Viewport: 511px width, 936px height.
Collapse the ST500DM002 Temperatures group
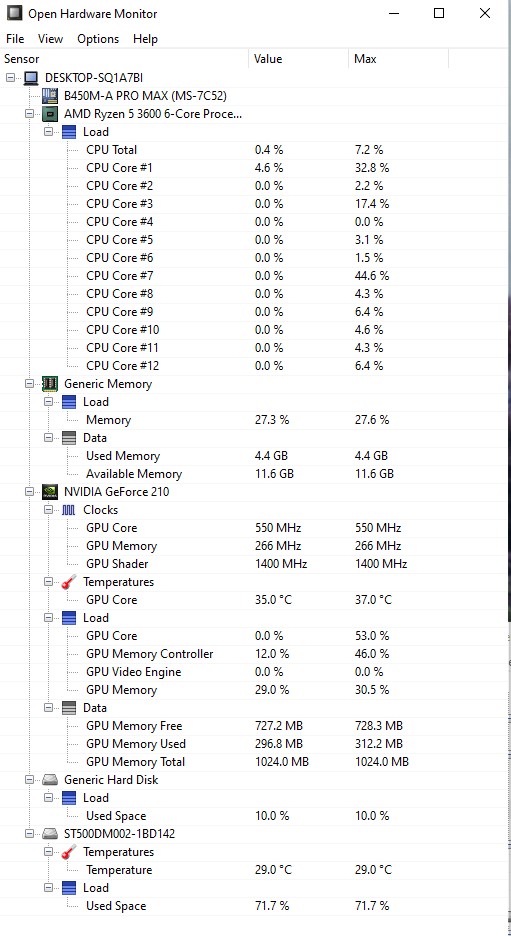point(48,851)
